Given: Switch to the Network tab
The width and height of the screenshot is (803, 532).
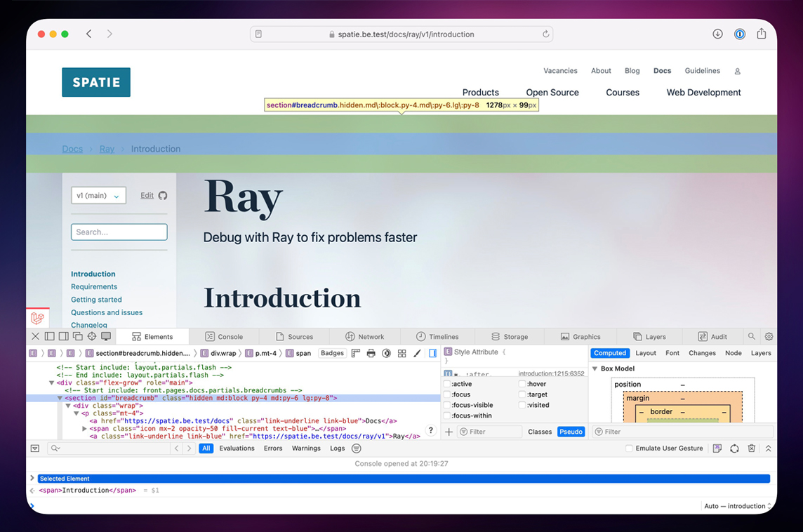Looking at the screenshot, I should pos(364,337).
